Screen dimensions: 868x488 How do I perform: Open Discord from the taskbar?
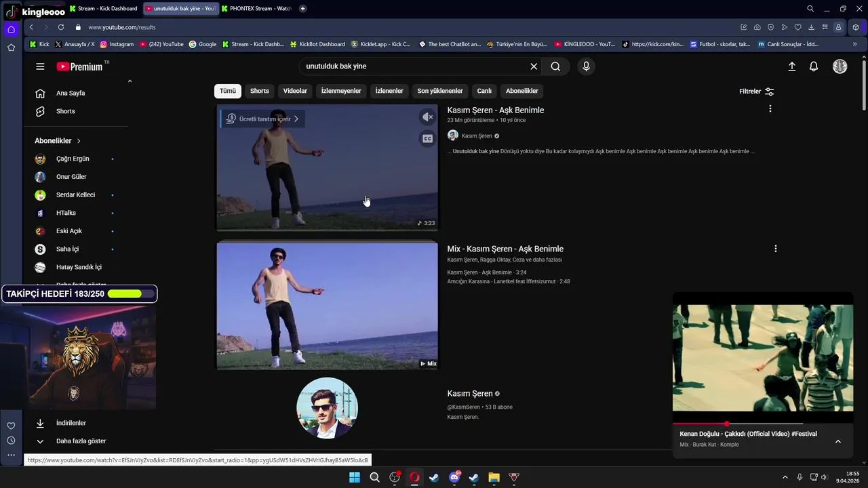454,477
